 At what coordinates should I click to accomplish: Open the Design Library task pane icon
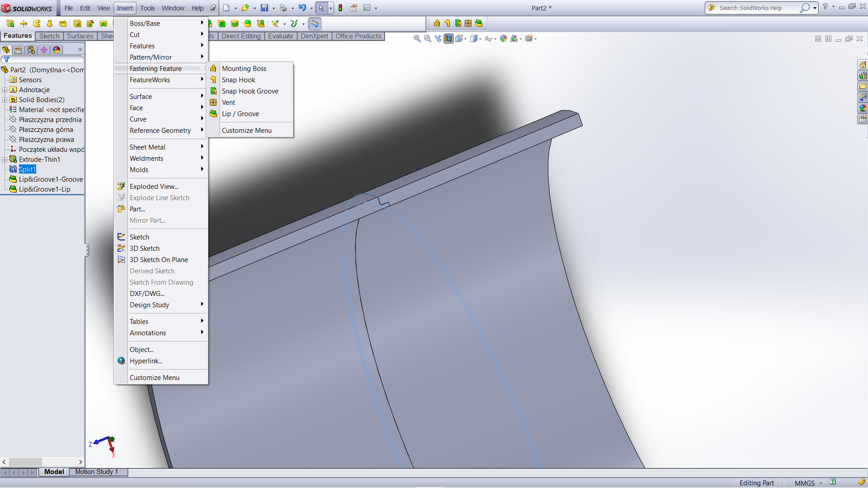(863, 75)
